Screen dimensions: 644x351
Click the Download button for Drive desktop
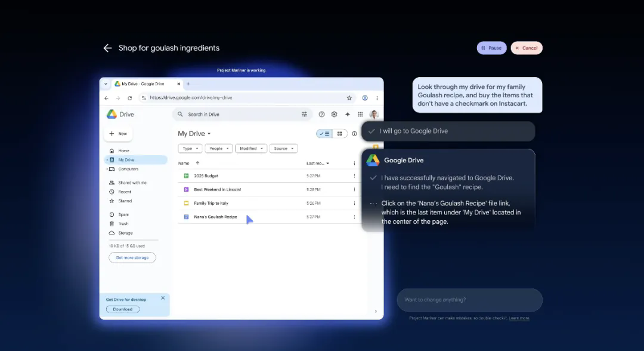(123, 309)
